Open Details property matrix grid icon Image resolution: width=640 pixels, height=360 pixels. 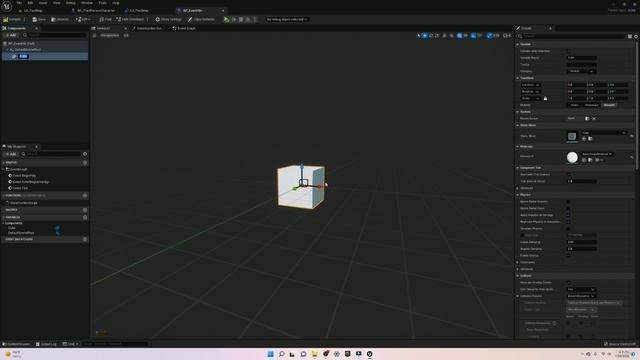(630, 36)
